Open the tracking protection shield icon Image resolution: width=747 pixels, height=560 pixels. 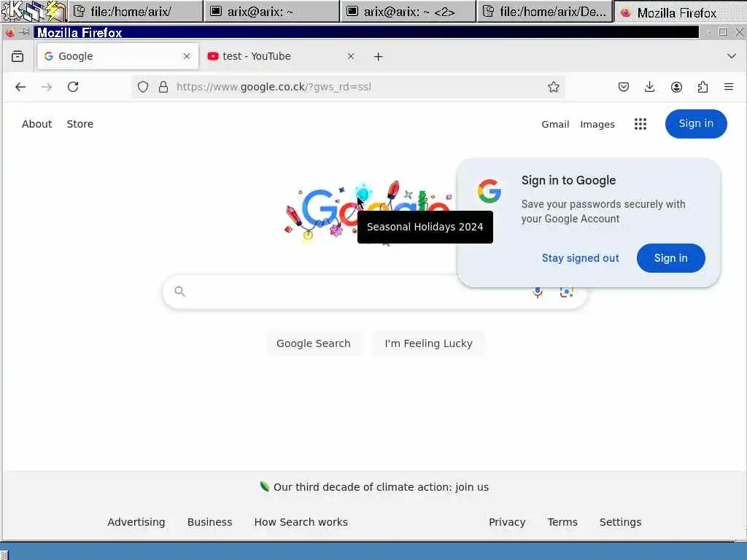pyautogui.click(x=143, y=87)
